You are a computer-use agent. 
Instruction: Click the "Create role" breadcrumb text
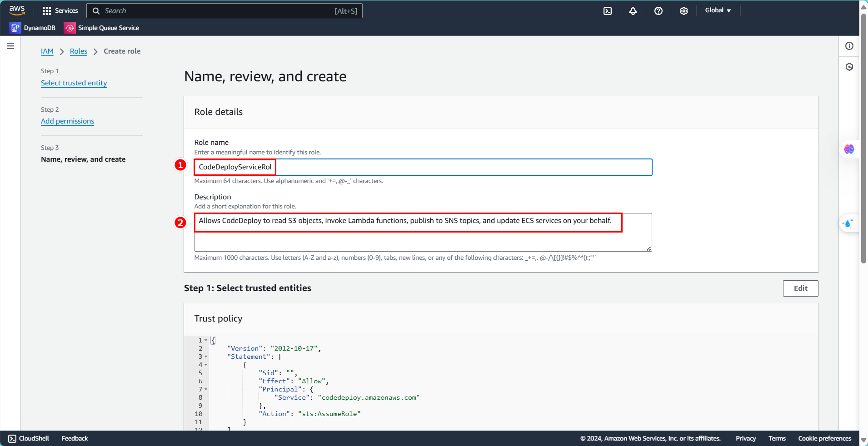tap(122, 51)
